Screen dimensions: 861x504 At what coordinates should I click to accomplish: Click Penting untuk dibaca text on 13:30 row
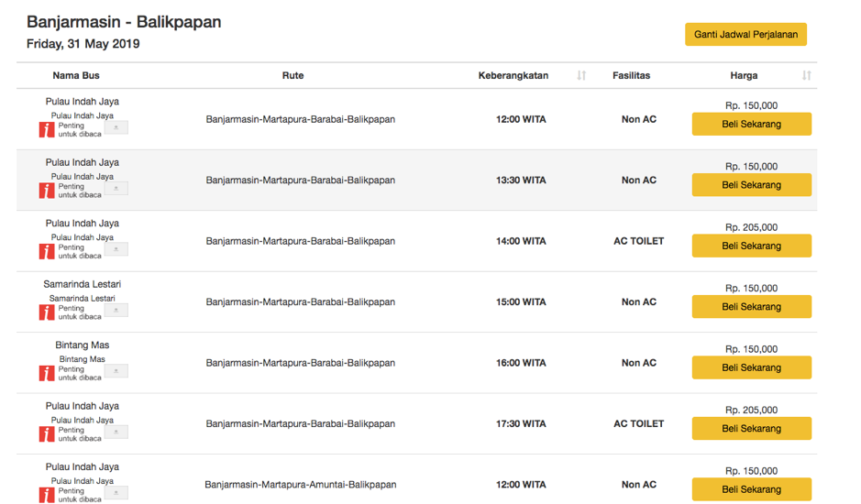(x=80, y=190)
